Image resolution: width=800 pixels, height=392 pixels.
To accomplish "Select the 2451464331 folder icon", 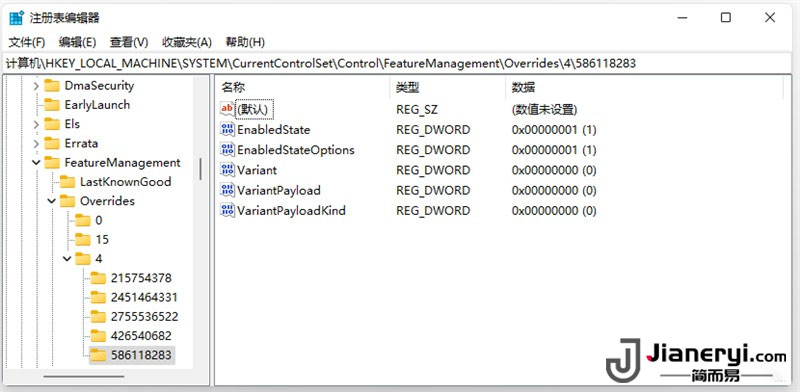I will [98, 297].
